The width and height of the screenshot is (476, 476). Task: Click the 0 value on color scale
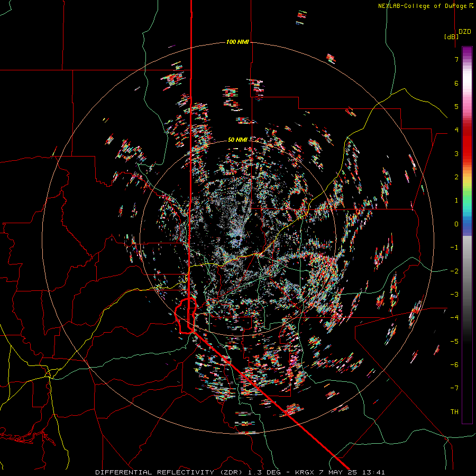click(456, 224)
